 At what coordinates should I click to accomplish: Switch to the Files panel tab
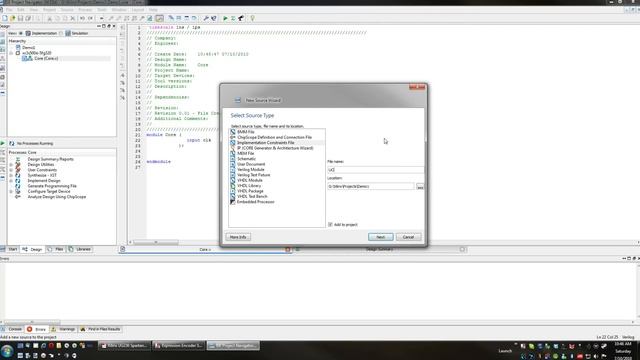pos(56,249)
